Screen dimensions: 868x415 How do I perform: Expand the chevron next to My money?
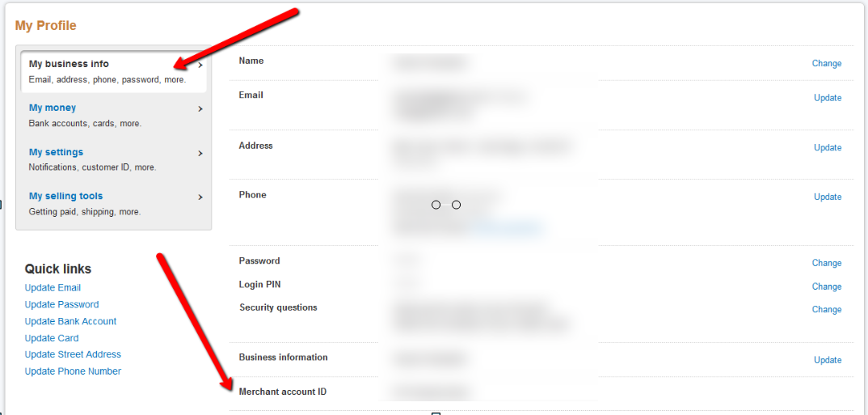200,109
